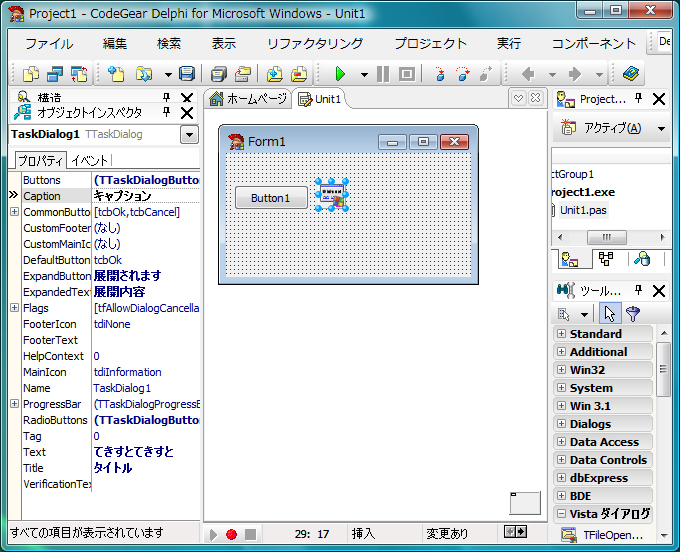This screenshot has height=552, width=680.
Task: Click the Trace Into toolbar icon
Action: coord(439,74)
